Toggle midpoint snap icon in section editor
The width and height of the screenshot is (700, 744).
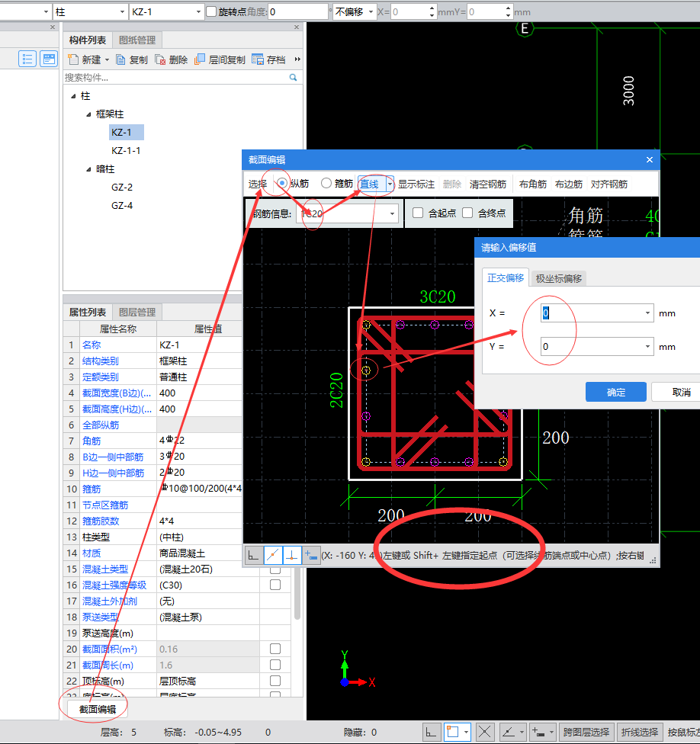tap(273, 555)
